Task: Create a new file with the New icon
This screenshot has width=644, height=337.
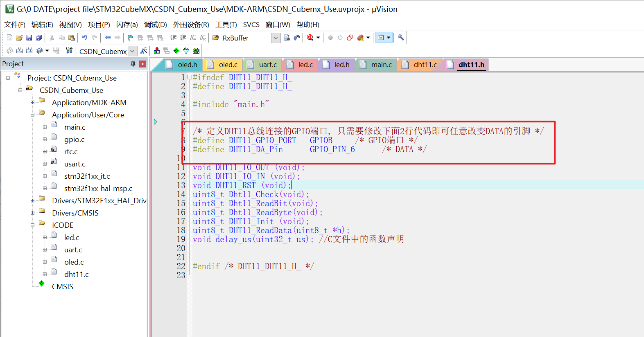Action: [x=9, y=38]
